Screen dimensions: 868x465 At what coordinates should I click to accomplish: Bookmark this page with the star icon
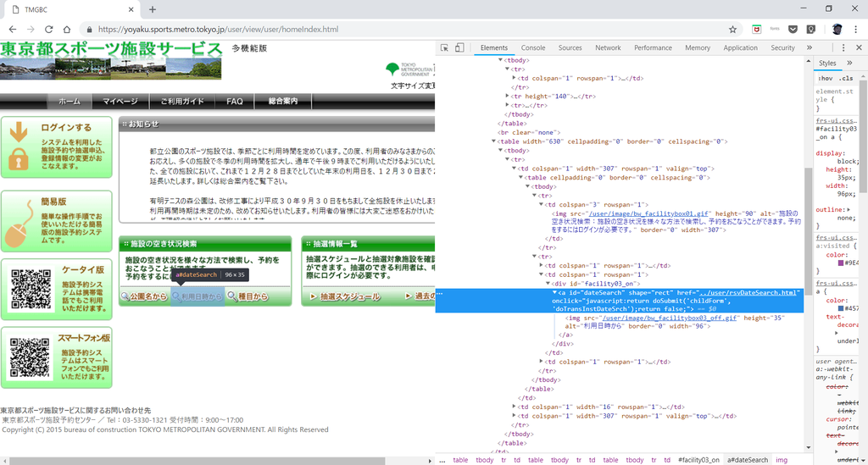[x=732, y=30]
